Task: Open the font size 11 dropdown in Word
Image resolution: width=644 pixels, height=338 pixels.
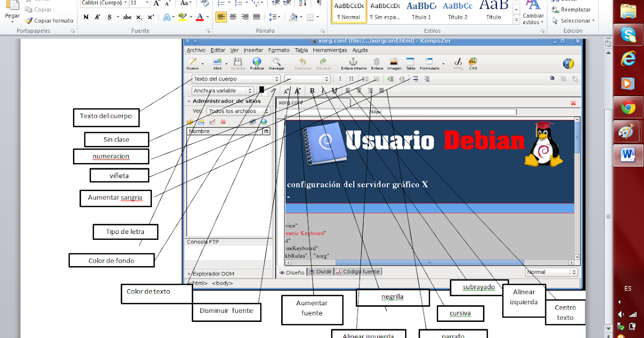Action: click(x=148, y=3)
